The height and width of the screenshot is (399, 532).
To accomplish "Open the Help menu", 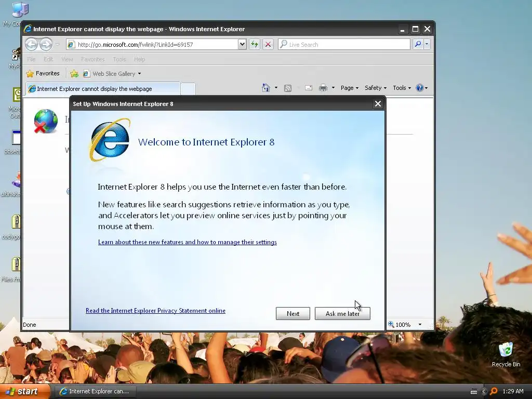I will (139, 59).
